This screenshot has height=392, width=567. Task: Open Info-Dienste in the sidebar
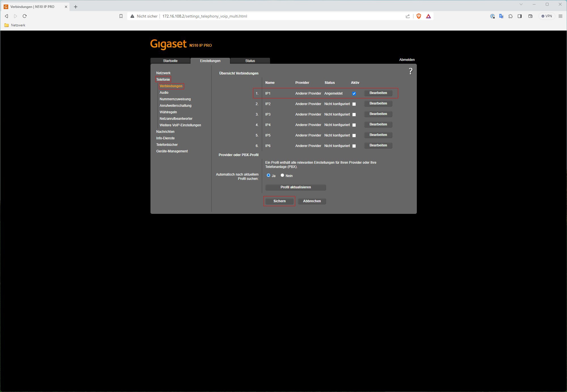pyautogui.click(x=165, y=138)
